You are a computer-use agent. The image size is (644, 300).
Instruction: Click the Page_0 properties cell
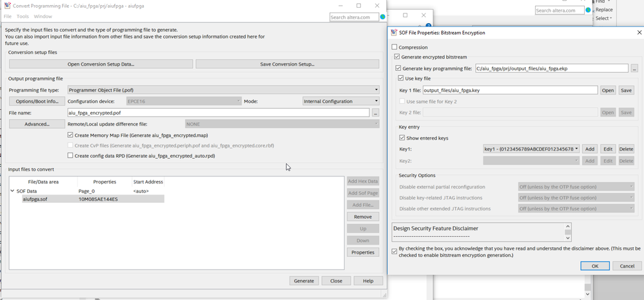click(x=86, y=191)
